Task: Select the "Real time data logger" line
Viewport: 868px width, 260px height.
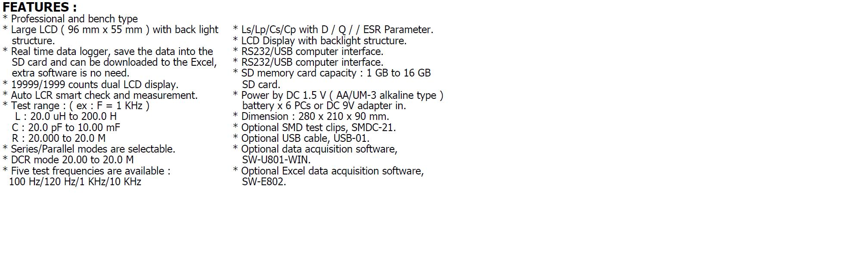Action: [x=112, y=52]
